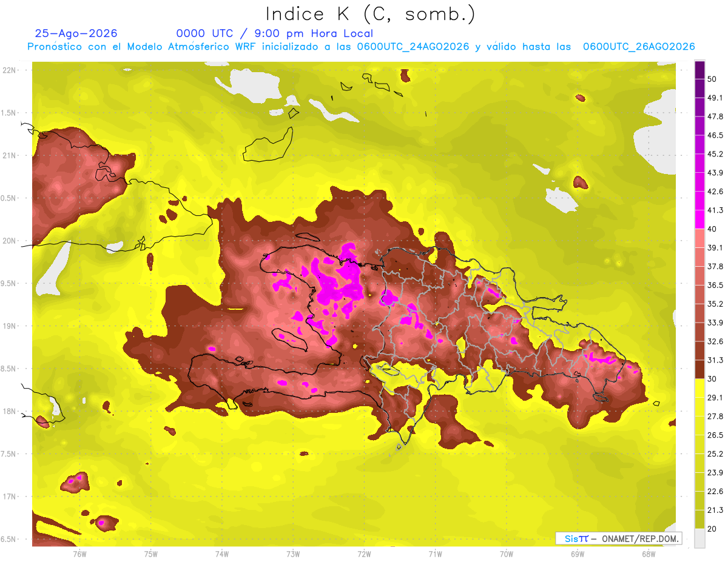The height and width of the screenshot is (562, 728).
Task: Click the colorbar value "40"
Action: click(712, 229)
